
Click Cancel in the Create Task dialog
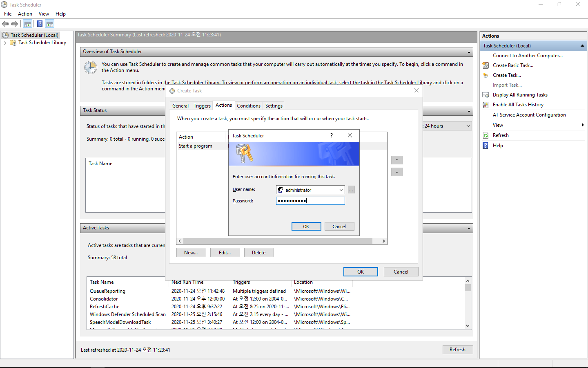[401, 272]
